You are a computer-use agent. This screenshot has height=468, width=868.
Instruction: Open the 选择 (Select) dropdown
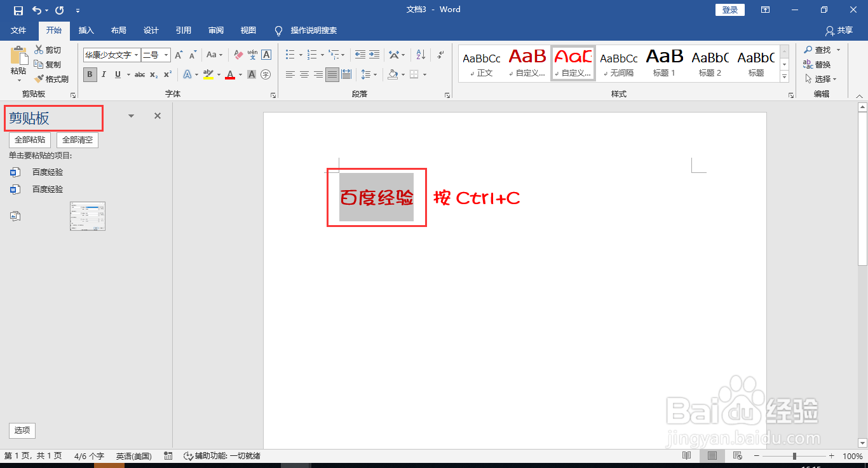821,79
